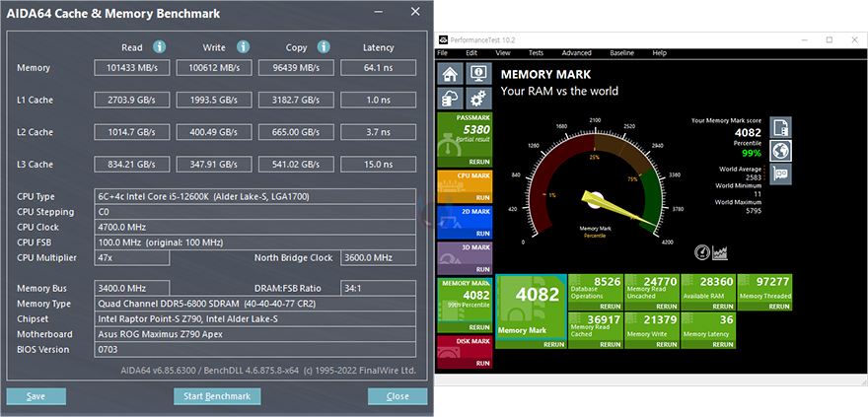Click the DRAM:FSB Ratio 34:1 field

tap(378, 288)
